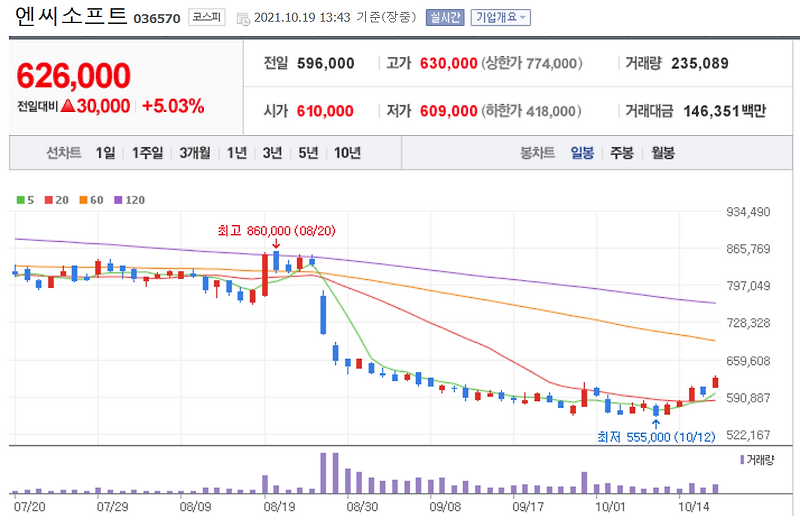Click the 2021.10.19 13:43 timestamp

302,17
